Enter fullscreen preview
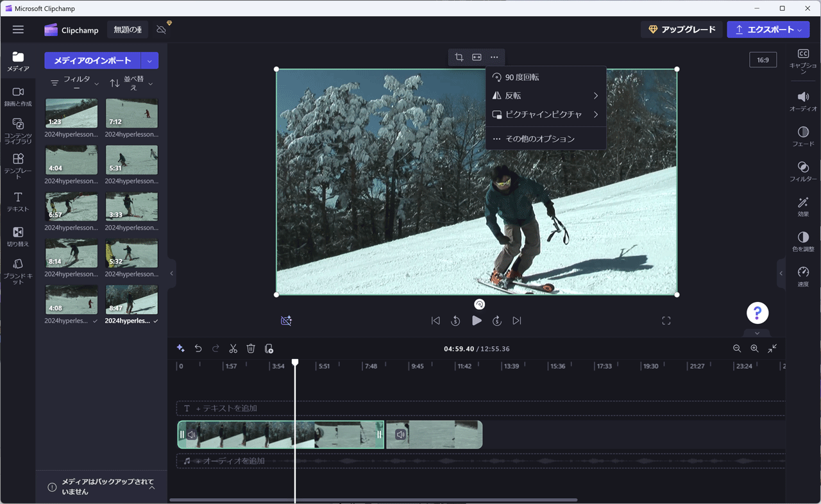The height and width of the screenshot is (504, 821). pos(666,321)
